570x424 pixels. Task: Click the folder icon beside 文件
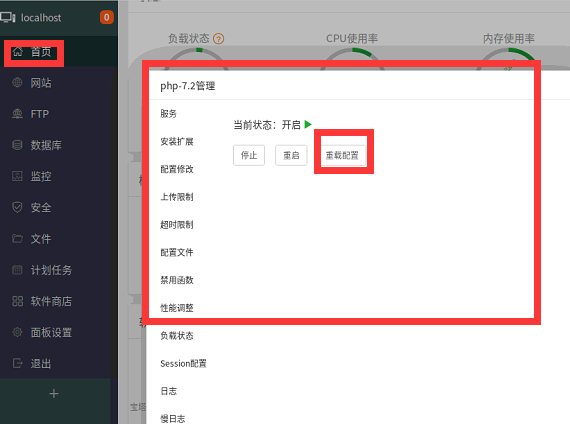click(x=17, y=239)
